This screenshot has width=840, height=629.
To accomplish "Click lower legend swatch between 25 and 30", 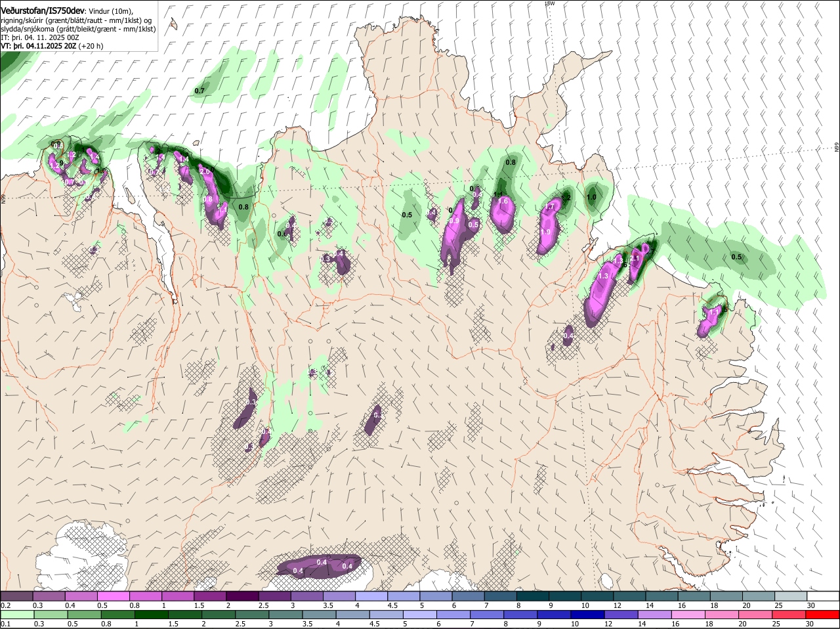I will [x=790, y=615].
